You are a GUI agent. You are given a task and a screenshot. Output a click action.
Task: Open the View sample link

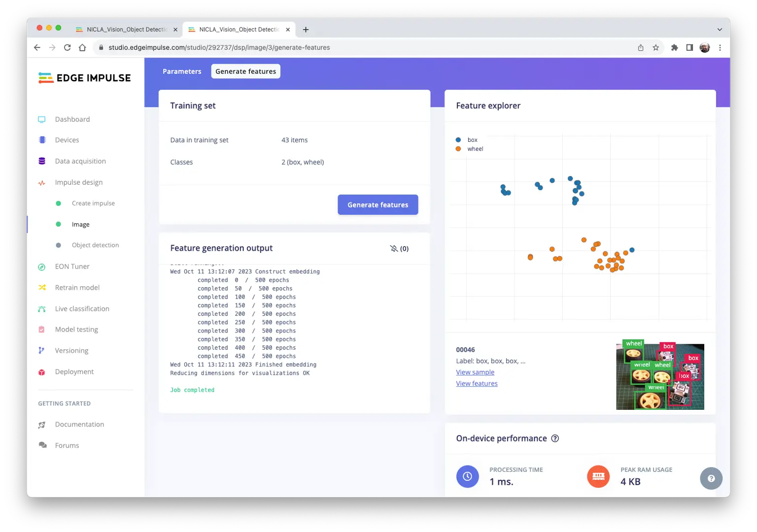coord(475,372)
